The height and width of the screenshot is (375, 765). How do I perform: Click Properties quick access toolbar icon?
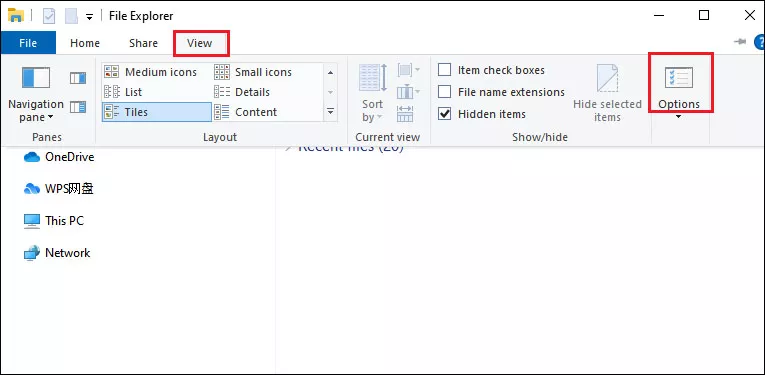click(x=49, y=16)
